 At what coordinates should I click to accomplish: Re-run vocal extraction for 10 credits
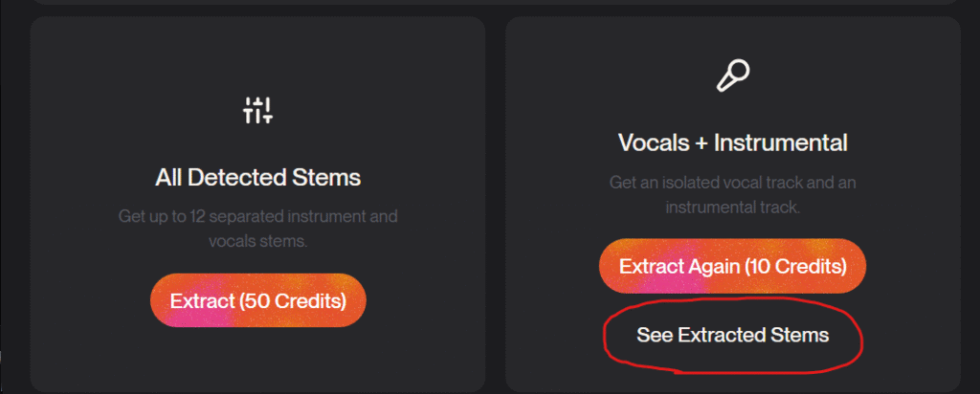tap(732, 265)
